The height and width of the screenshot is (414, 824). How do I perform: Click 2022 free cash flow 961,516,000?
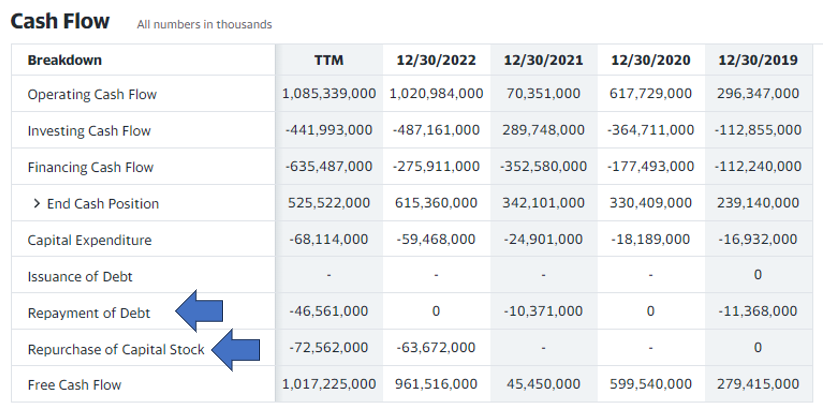tap(436, 384)
